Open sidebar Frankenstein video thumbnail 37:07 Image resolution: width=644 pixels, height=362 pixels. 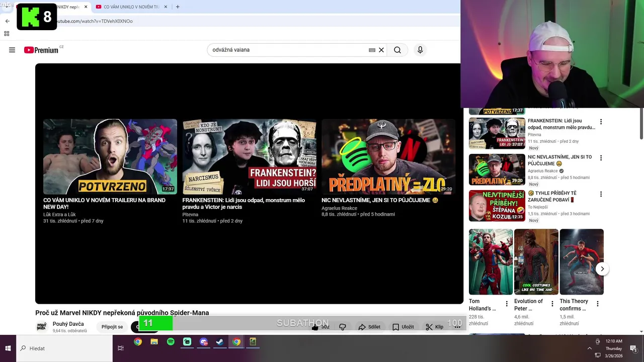497,133
